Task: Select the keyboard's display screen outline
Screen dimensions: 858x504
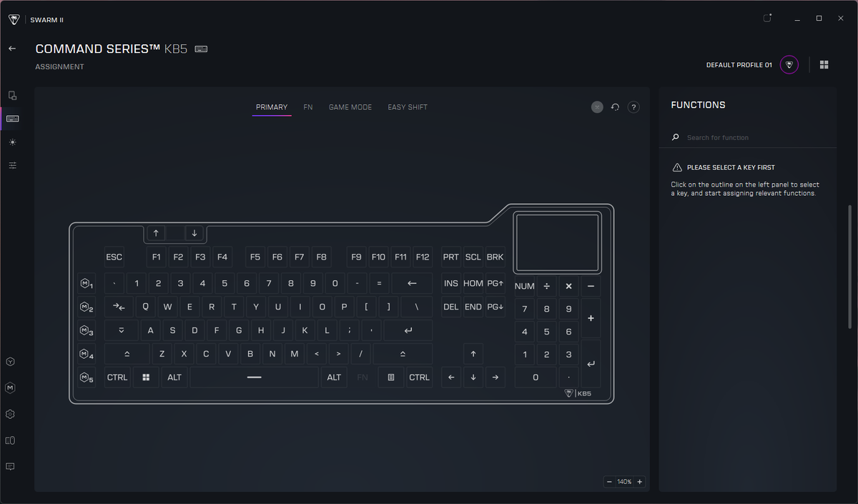Action: coord(556,243)
